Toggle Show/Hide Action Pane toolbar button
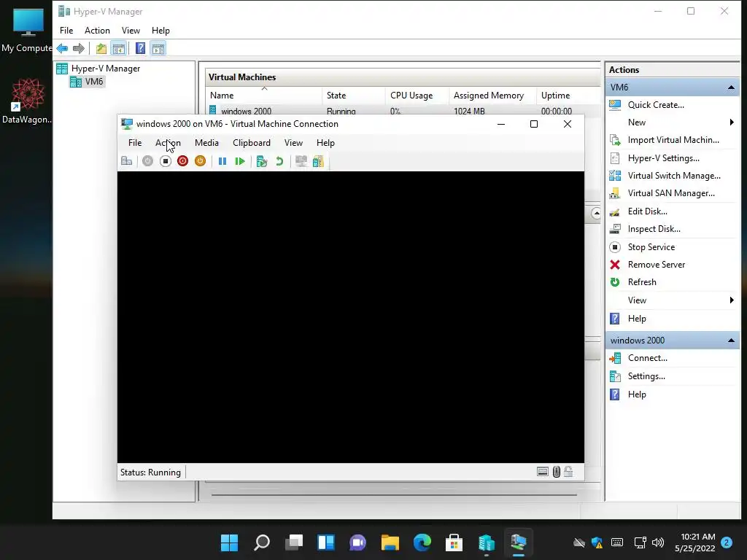Viewport: 747px width, 560px height. tap(158, 48)
